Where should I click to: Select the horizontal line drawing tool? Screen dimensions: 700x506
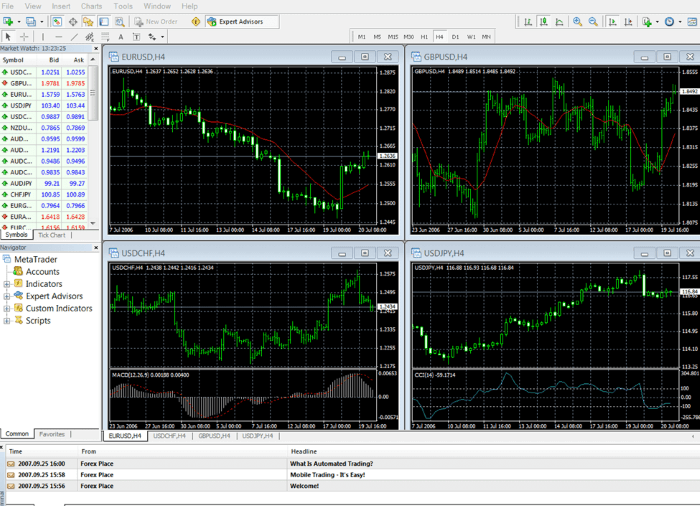tap(58, 37)
